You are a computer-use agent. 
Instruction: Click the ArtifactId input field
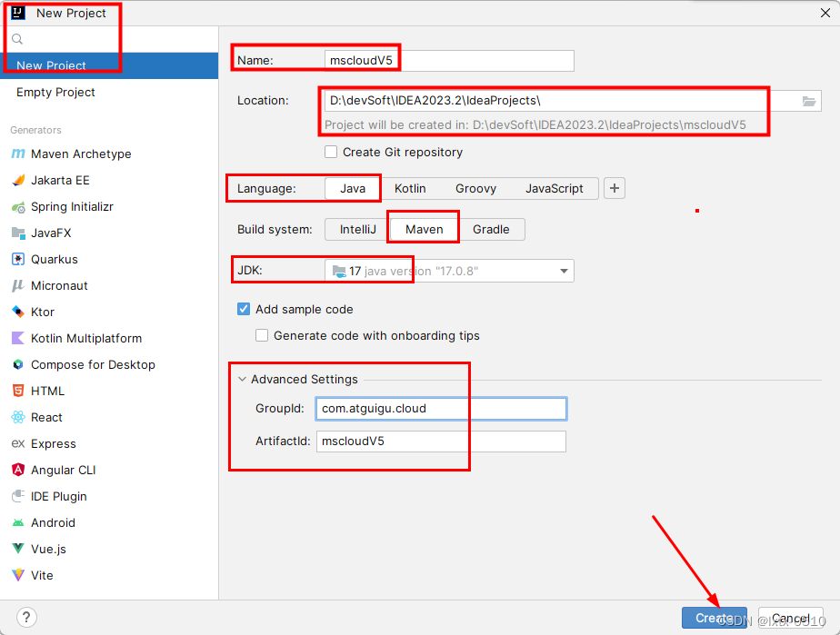coord(441,442)
